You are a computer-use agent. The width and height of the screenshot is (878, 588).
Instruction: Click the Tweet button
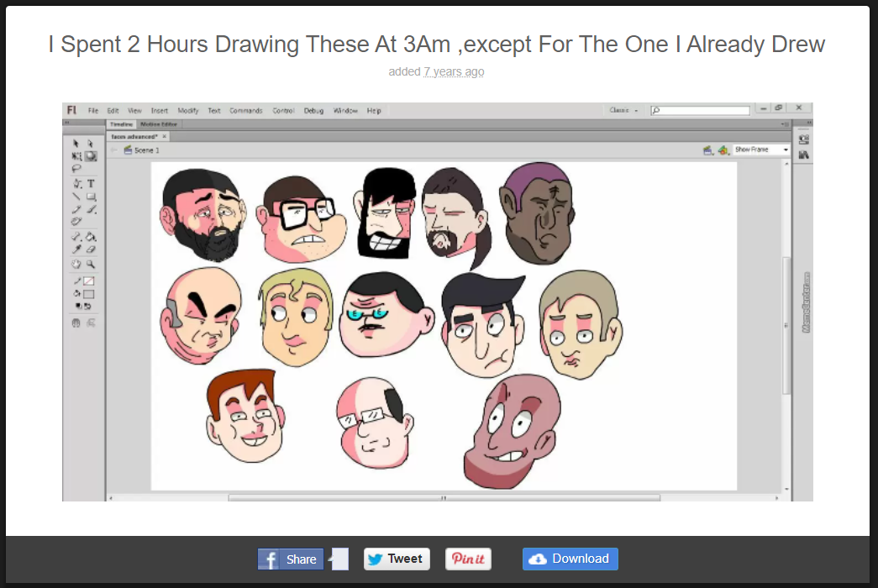(397, 559)
